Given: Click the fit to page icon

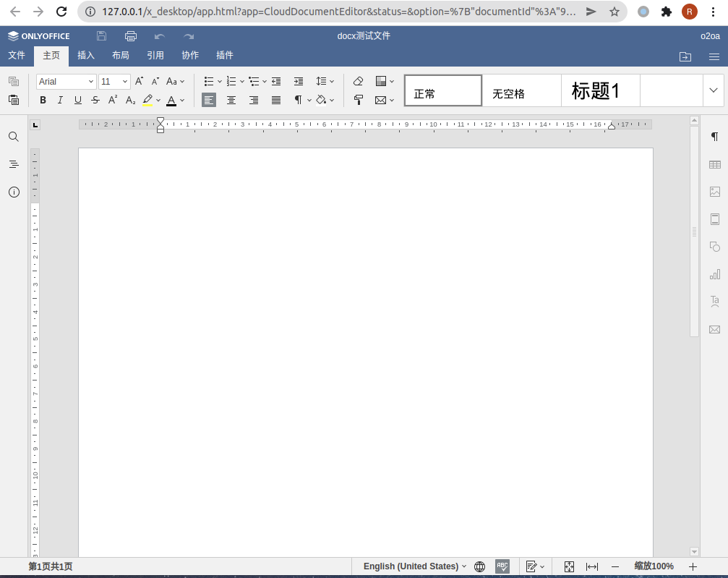Looking at the screenshot, I should pos(569,566).
